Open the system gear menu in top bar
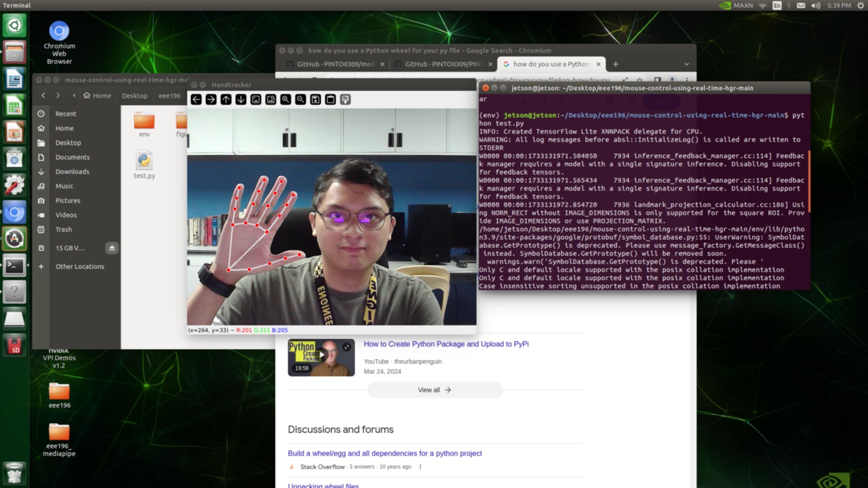 (x=860, y=5)
